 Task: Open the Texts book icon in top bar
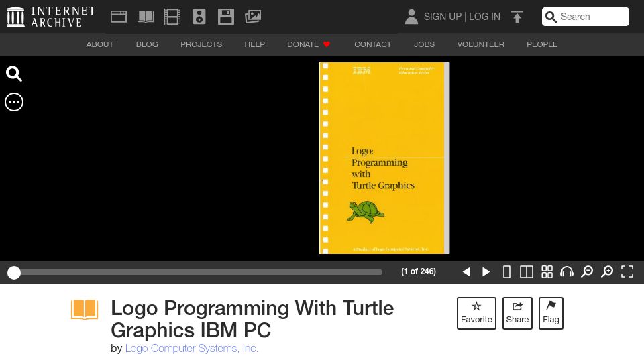pyautogui.click(x=146, y=17)
